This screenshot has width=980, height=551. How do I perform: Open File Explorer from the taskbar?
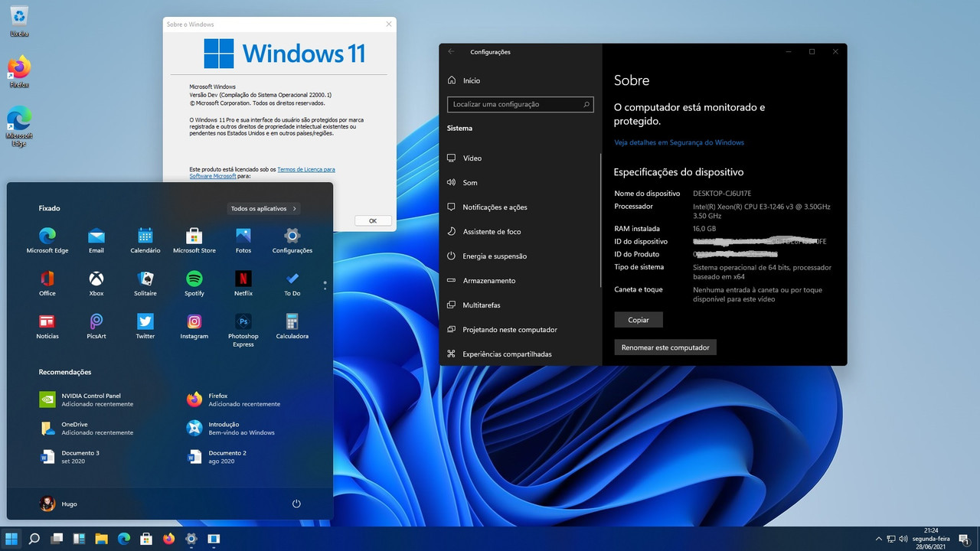pyautogui.click(x=101, y=539)
